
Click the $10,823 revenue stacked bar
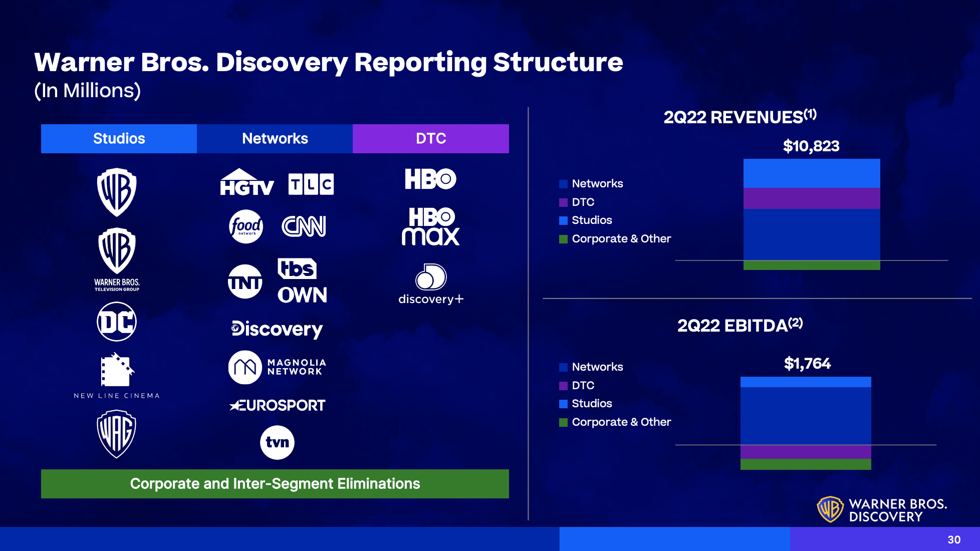812,214
